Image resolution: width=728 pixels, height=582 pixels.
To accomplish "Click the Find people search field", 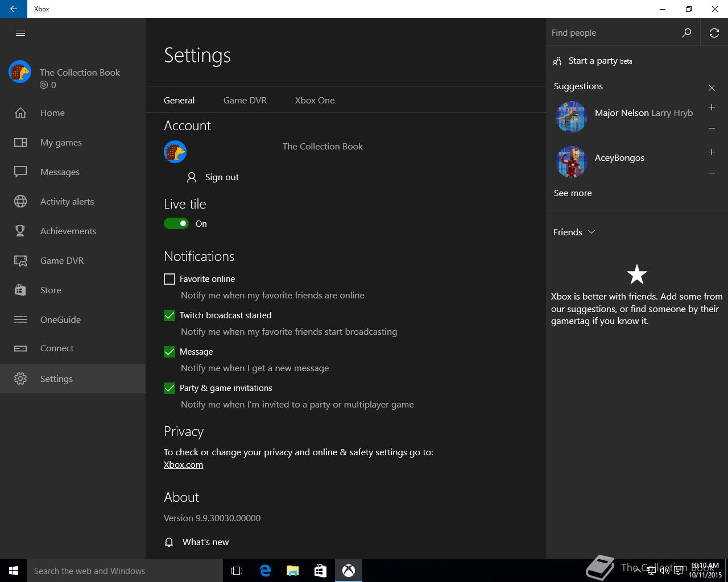I will [613, 33].
